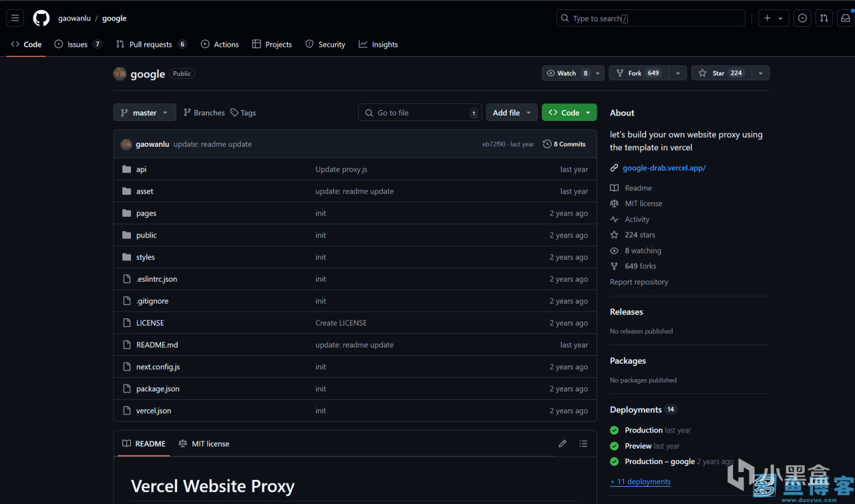Switch to the Security tab
The height and width of the screenshot is (504, 855).
coord(325,44)
